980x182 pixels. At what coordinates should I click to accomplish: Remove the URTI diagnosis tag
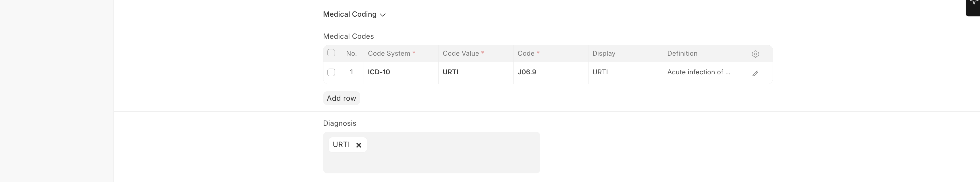pos(358,145)
